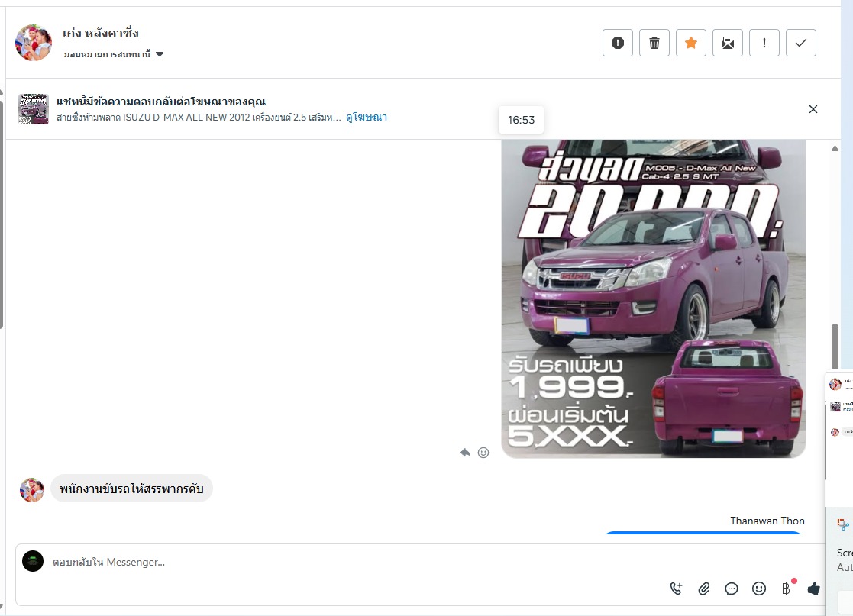Mark conversation as unread envelope icon
Screen dimensions: 853x616
(727, 43)
